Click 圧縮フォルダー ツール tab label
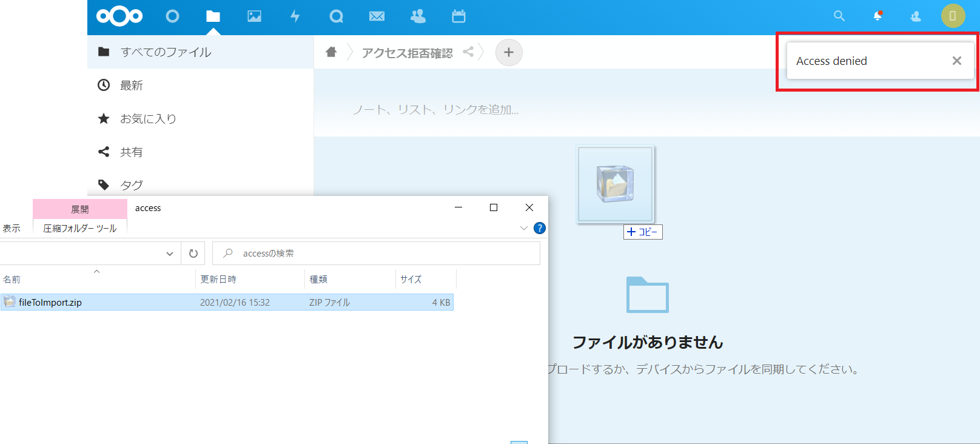This screenshot has height=444, width=980. (80, 228)
